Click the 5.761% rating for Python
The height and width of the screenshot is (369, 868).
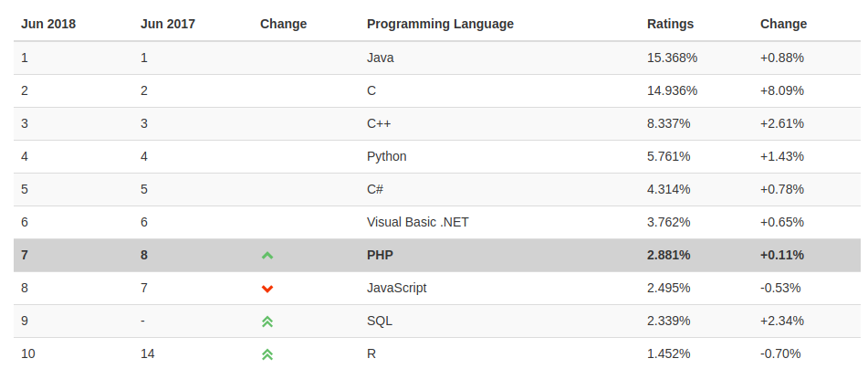click(669, 157)
